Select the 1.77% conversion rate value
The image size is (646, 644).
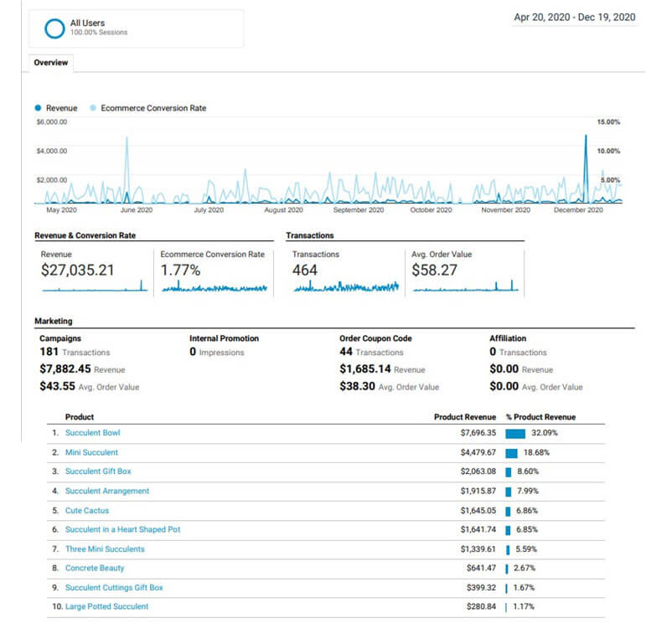180,270
